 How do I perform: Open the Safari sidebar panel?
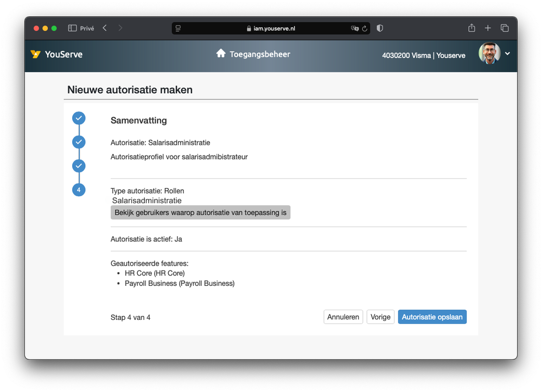pos(72,28)
